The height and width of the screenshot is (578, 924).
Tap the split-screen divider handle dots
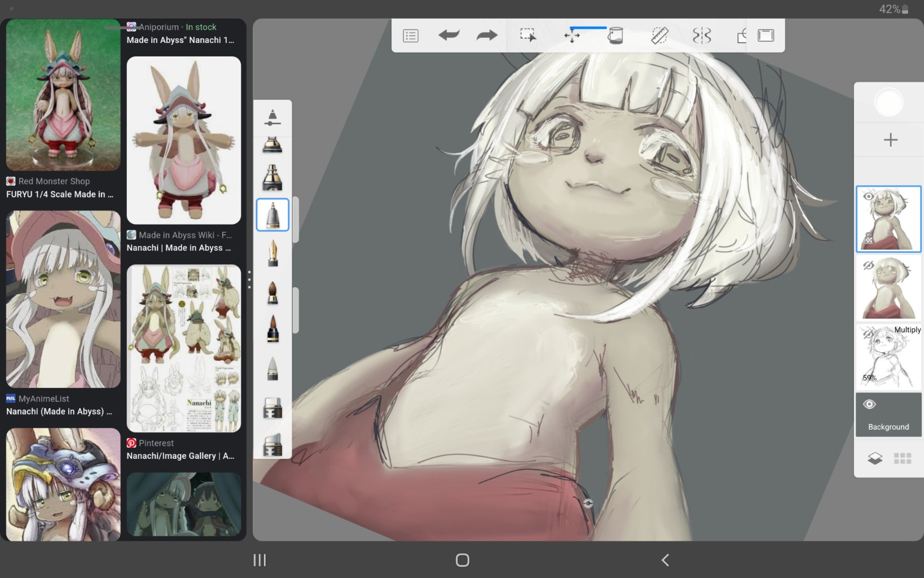tap(249, 279)
